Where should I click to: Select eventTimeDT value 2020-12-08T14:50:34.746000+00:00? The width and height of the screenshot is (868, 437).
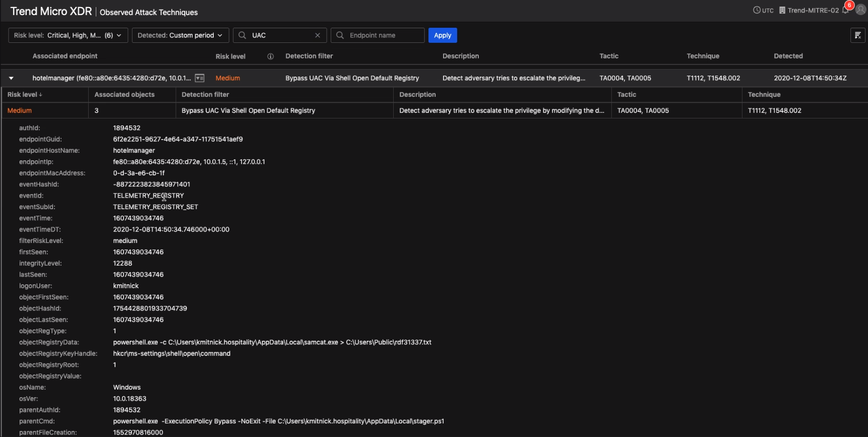coord(171,229)
